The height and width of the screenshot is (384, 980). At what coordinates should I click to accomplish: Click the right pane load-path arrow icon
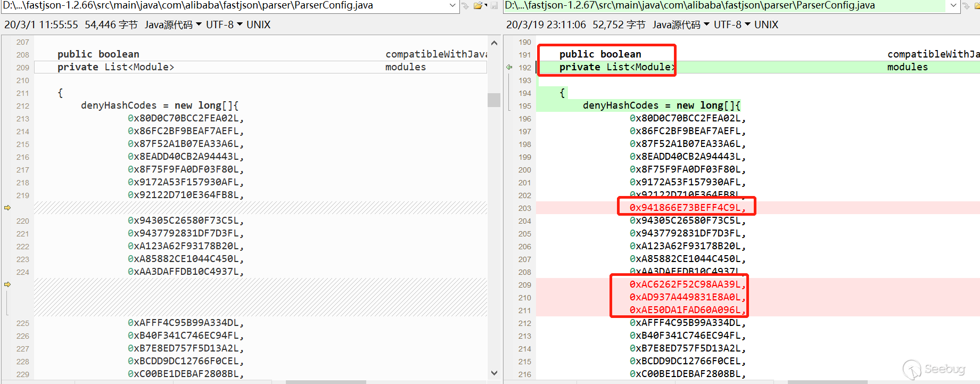click(x=966, y=5)
